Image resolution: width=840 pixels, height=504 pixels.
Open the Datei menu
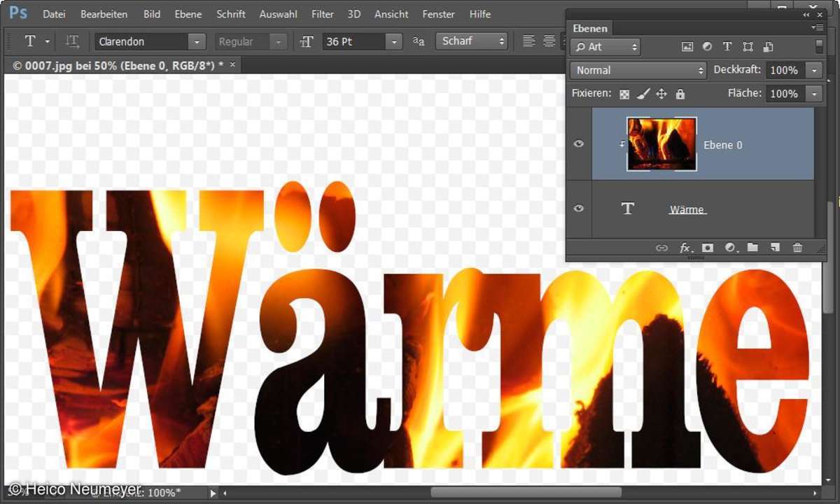pyautogui.click(x=54, y=14)
